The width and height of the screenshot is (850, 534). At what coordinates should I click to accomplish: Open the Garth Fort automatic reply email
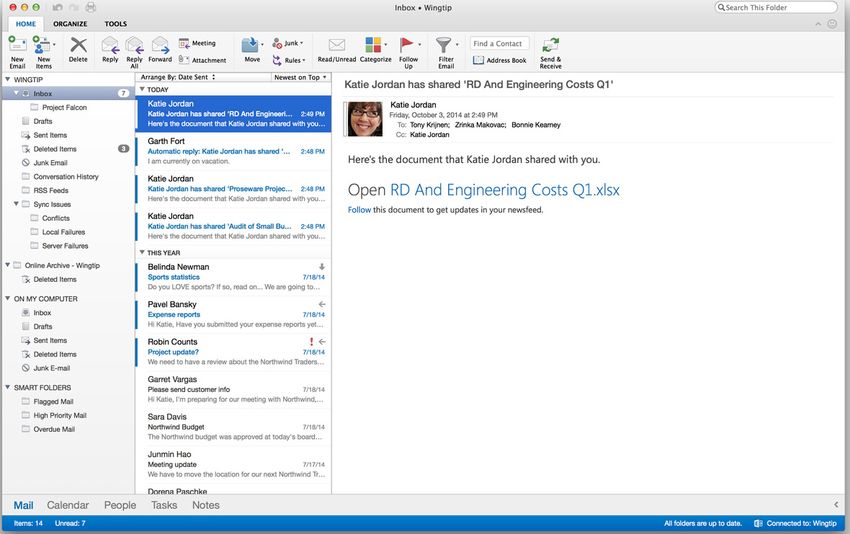234,151
